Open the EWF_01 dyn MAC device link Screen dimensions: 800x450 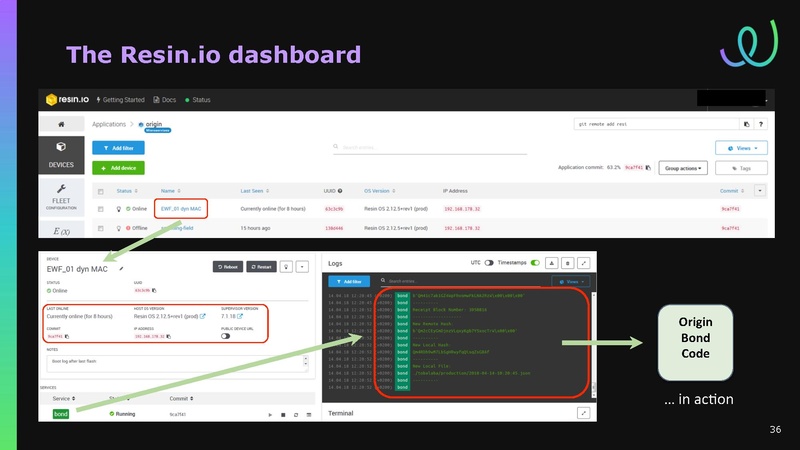pos(183,208)
